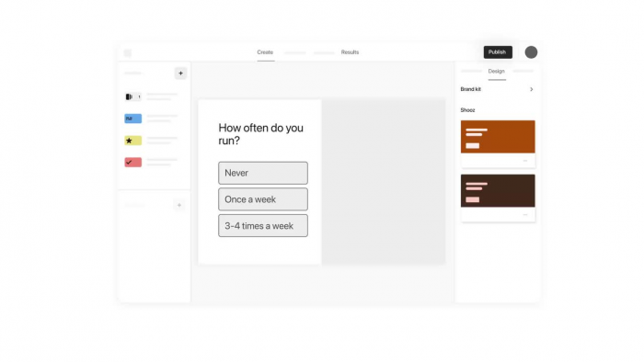
Task: Open the Design tab in right panel
Action: 497,72
